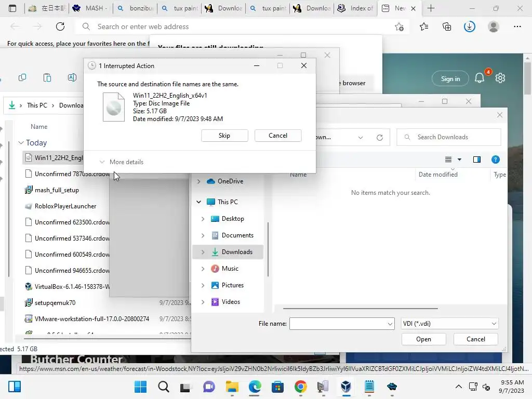532x399 pixels.
Task: Collapse the This PC tree node
Action: coord(199,202)
